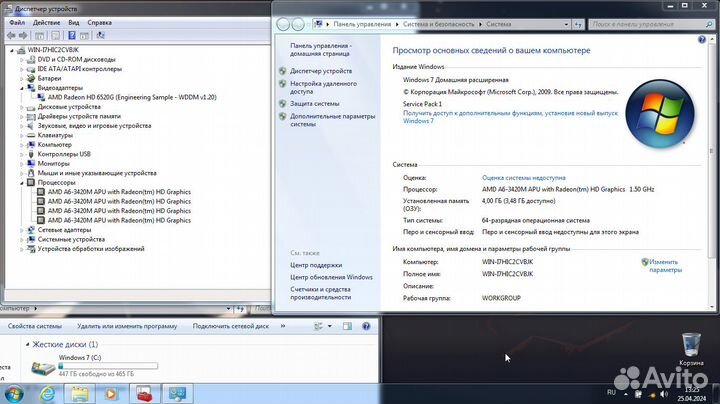Screen dimensions: 720x404
Task: Open the Start menu
Action: [x=14, y=394]
